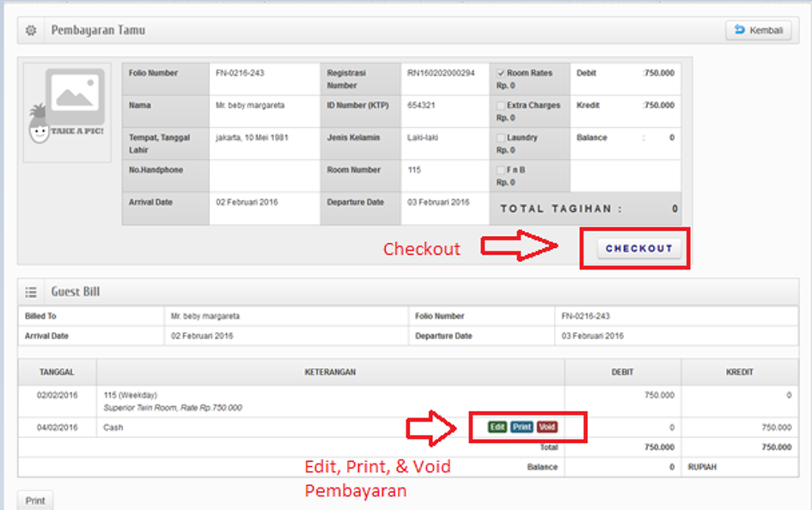The height and width of the screenshot is (510, 812).
Task: Click the Print button below the bill
Action: point(35,501)
